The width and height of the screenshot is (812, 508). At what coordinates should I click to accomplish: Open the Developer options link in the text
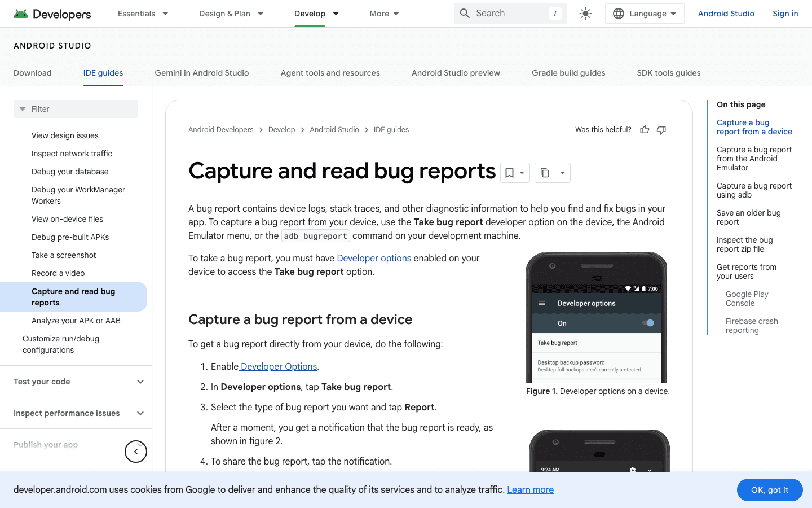[374, 258]
